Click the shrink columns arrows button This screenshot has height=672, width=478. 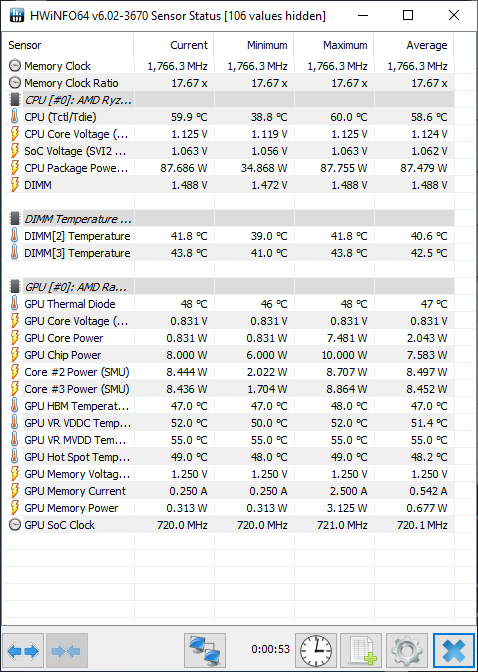pyautogui.click(x=66, y=651)
